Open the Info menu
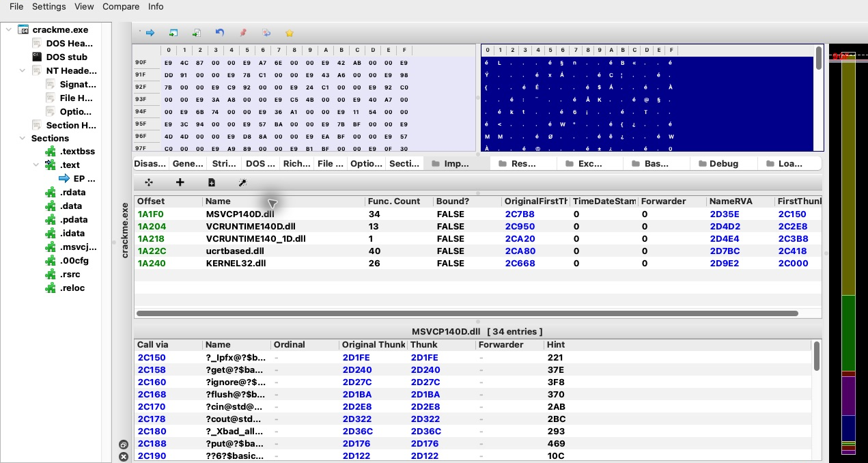The width and height of the screenshot is (868, 463). pos(156,6)
